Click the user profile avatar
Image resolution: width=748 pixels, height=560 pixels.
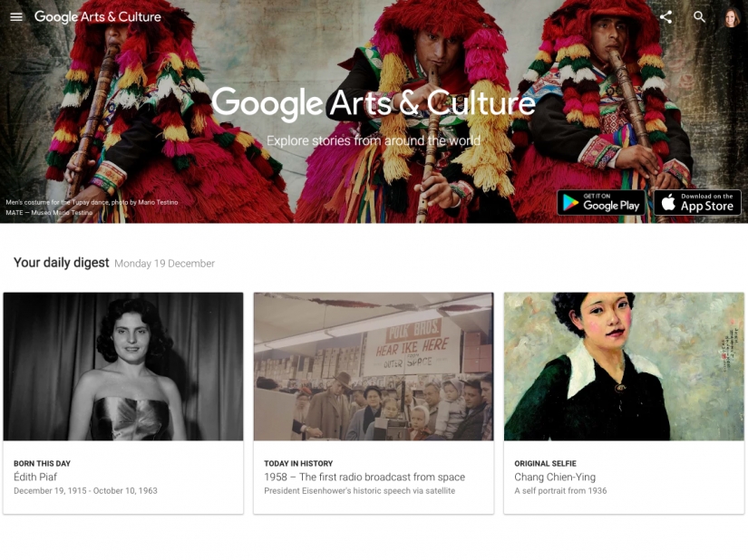pyautogui.click(x=731, y=16)
